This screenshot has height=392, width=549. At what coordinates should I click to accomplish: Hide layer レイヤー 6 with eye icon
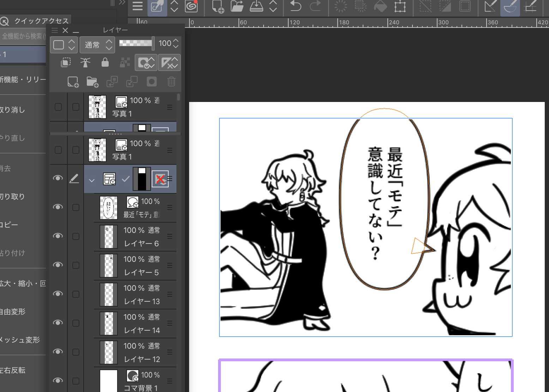coord(58,236)
